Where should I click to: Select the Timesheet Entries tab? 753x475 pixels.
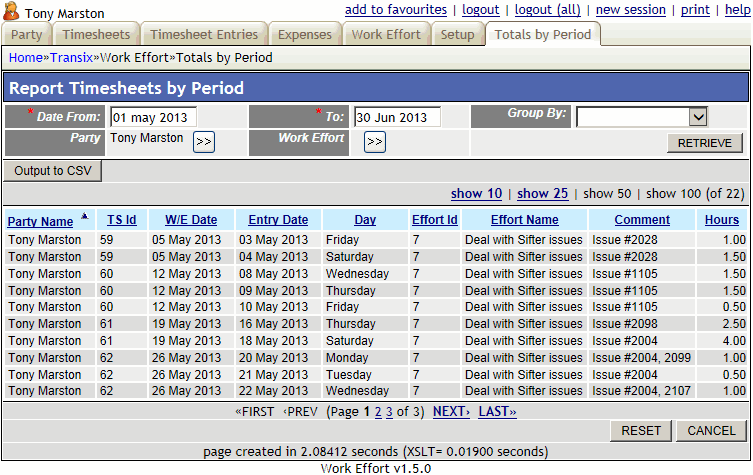click(x=202, y=35)
